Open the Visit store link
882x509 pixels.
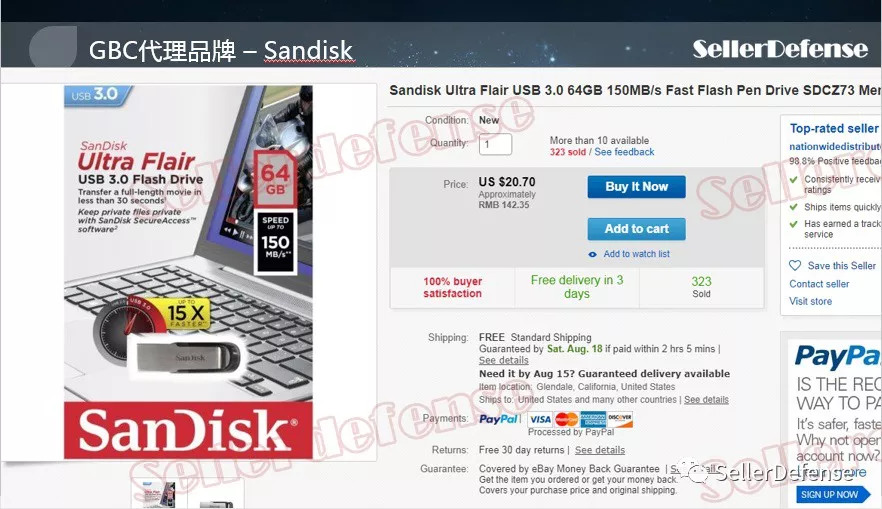tap(810, 301)
